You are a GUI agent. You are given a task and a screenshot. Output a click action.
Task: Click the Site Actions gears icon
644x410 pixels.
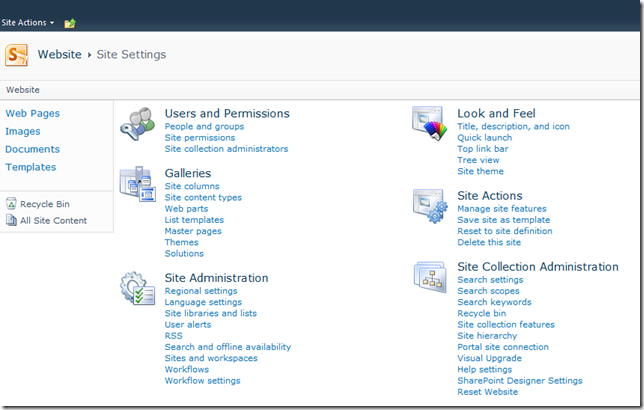pyautogui.click(x=430, y=206)
